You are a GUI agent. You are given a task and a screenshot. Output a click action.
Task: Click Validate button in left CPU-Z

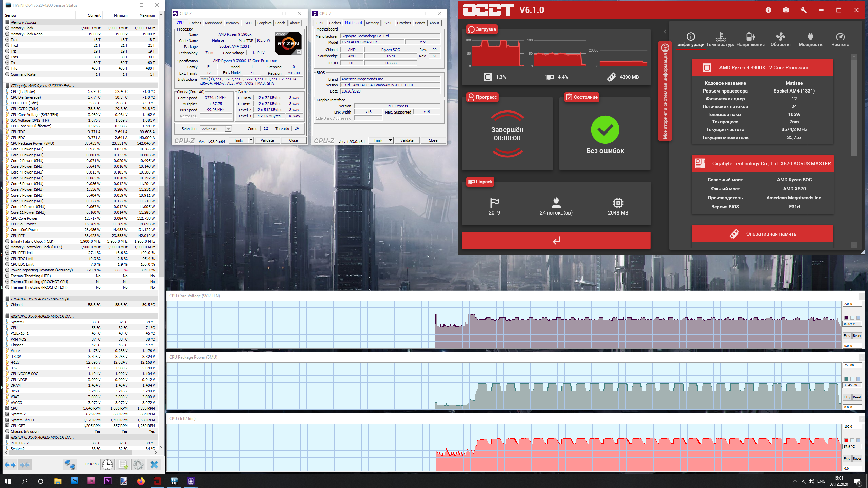click(267, 140)
